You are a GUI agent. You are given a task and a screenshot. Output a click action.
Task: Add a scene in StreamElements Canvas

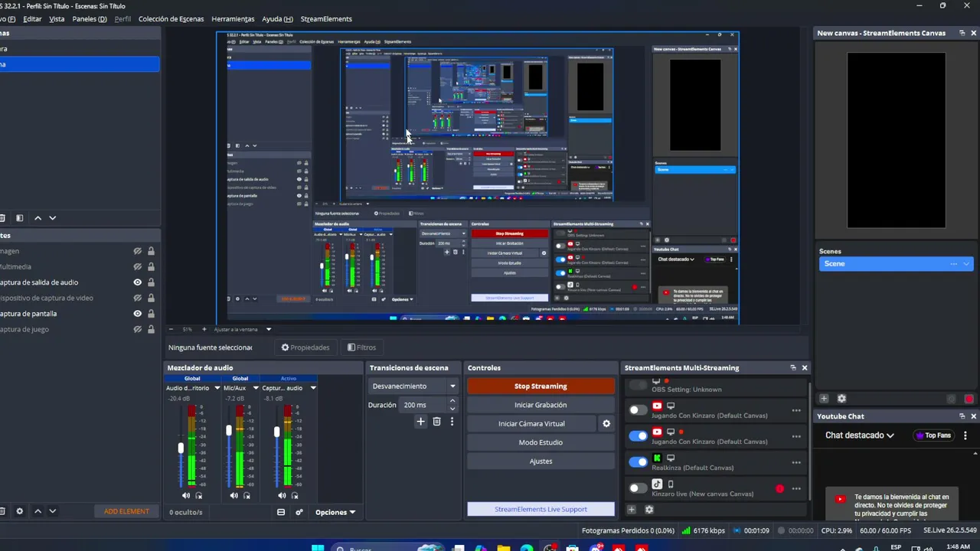[824, 399]
